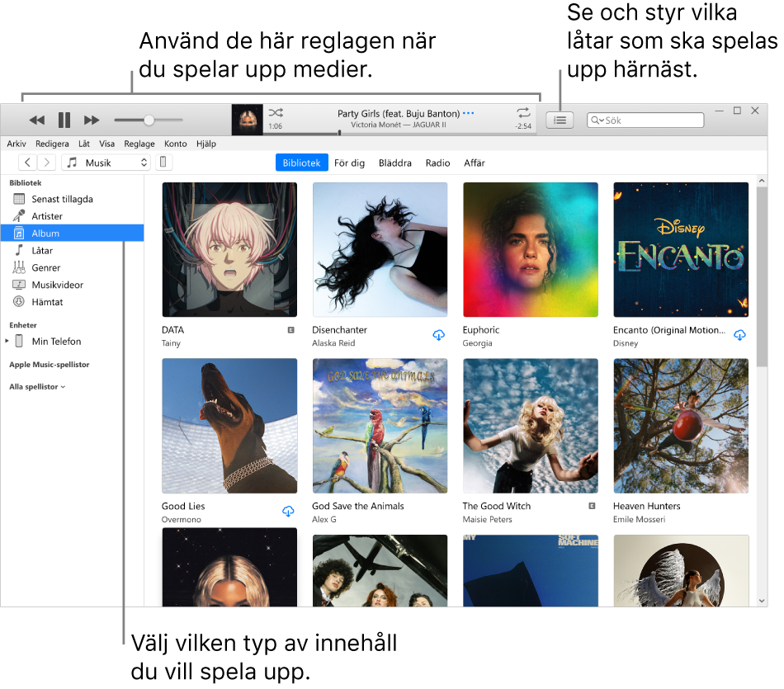Image resolution: width=784 pixels, height=689 pixels.
Task: Click the song progress bar
Action: 400,134
